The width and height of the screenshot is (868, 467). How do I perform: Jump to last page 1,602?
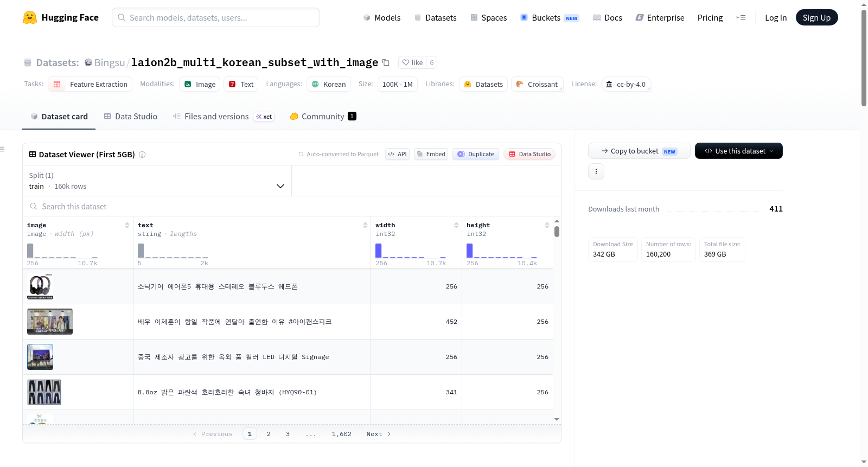pos(342,434)
